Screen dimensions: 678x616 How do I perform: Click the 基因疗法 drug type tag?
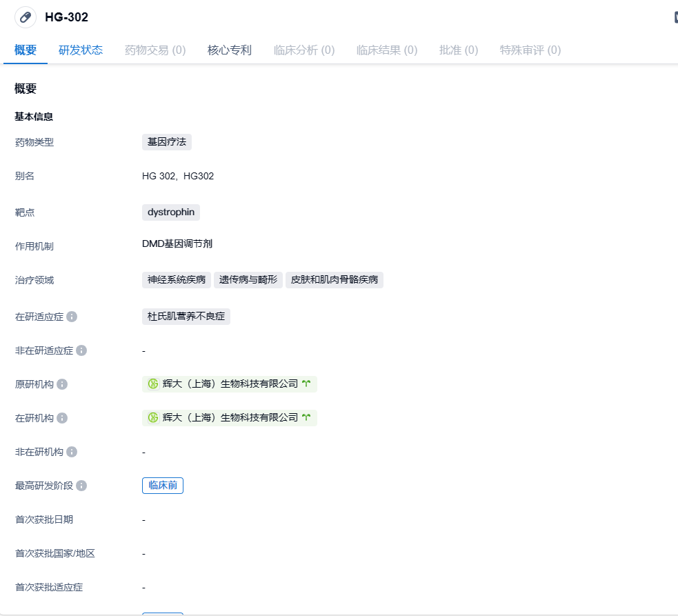point(167,142)
